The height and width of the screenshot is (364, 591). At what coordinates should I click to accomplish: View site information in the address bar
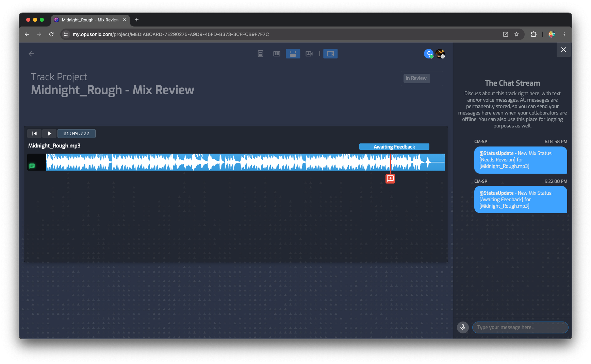click(66, 34)
